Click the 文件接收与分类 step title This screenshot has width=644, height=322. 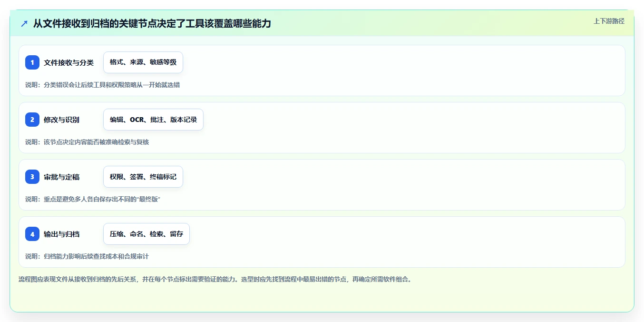point(68,62)
